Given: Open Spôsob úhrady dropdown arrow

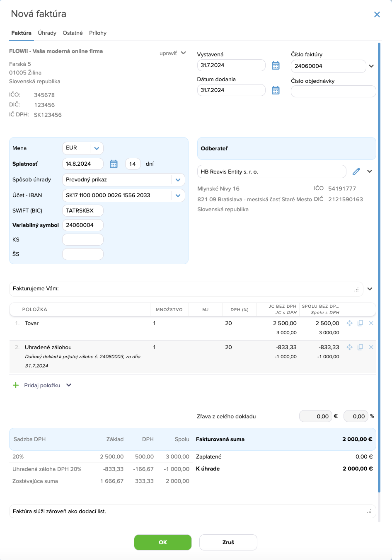Looking at the screenshot, I should [178, 180].
